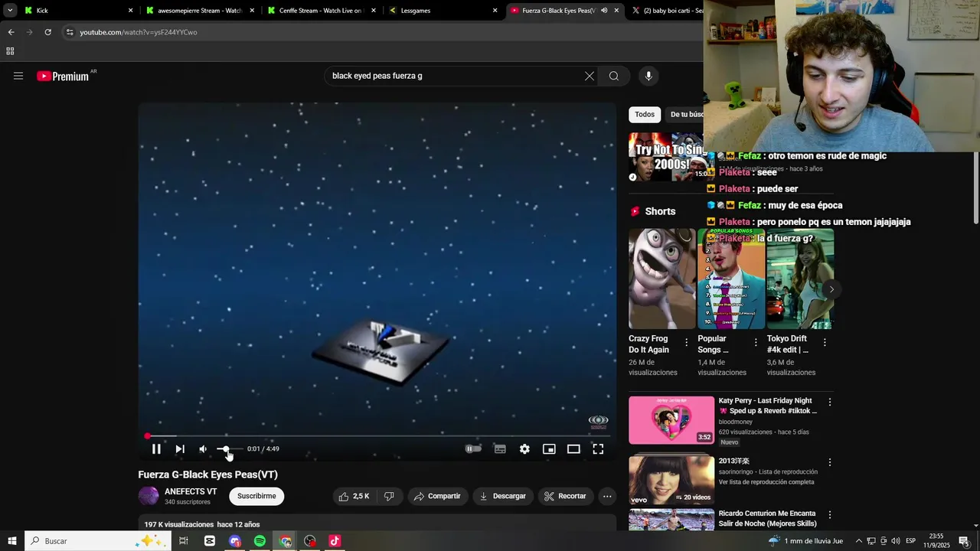Open the YouTube hamburger guide menu
Viewport: 980px width, 551px height.
[x=18, y=76]
